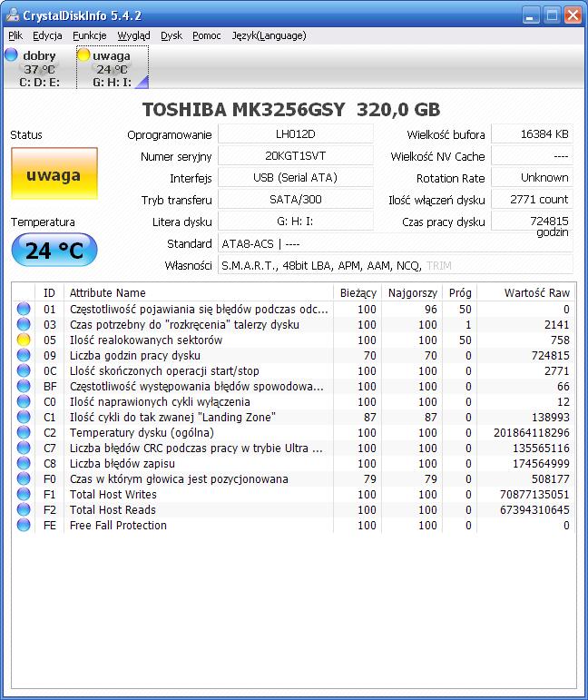The height and width of the screenshot is (700, 588).
Task: Click the blue status icon for attribute C7
Action: click(24, 449)
